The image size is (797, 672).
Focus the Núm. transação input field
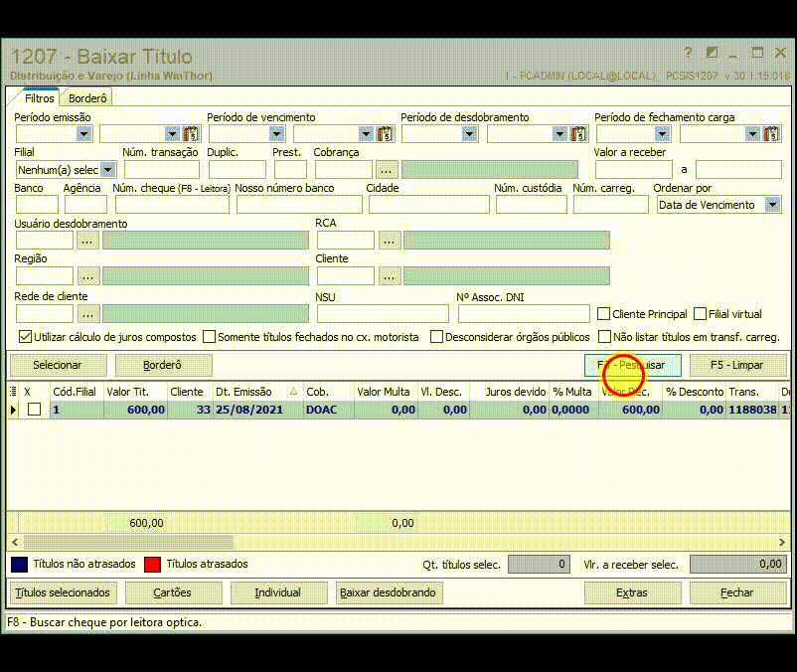tap(162, 170)
